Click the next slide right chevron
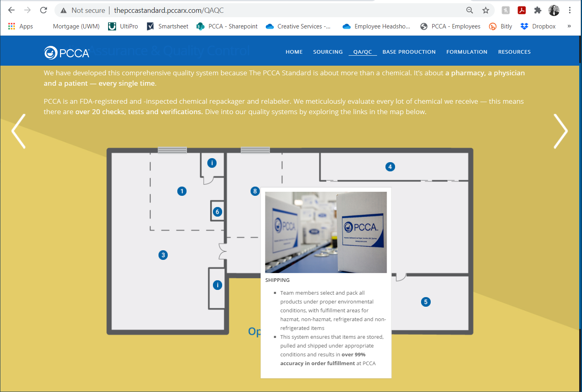Screen dimensions: 582x392 click(560, 131)
